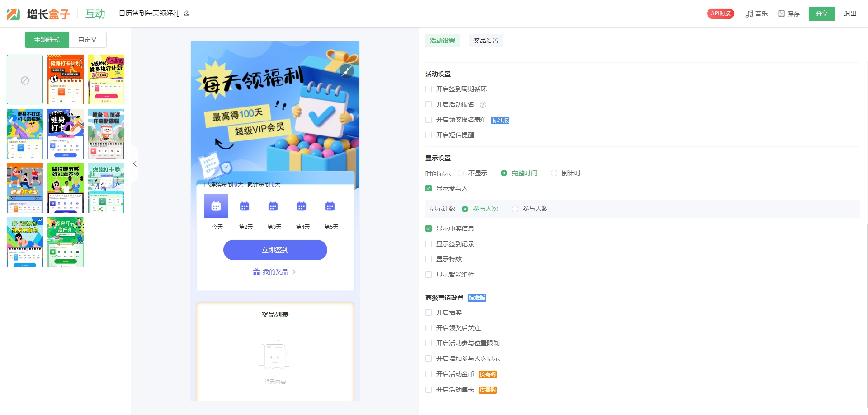868x415 pixels.
Task: Select the 今天 calendar icon in preview
Action: pyautogui.click(x=216, y=206)
